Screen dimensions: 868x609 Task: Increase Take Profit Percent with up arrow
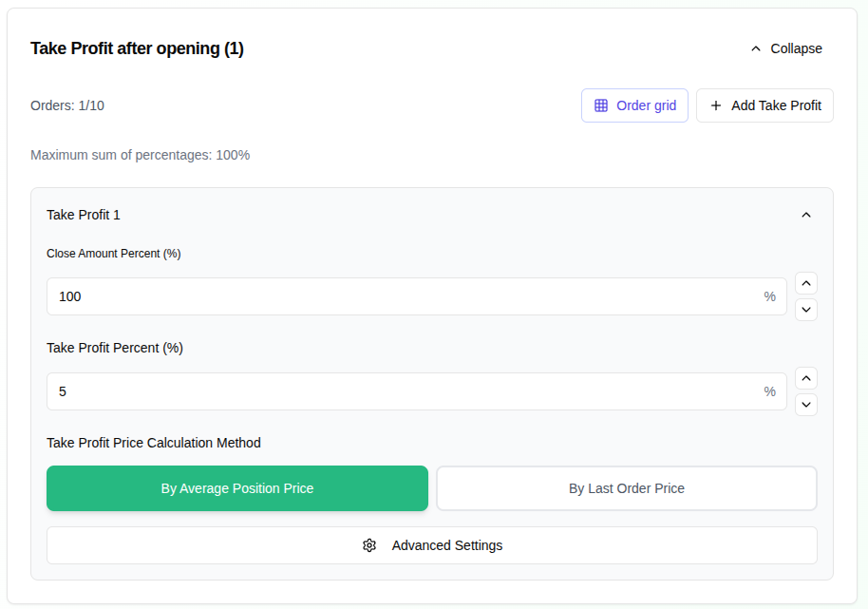(x=806, y=378)
